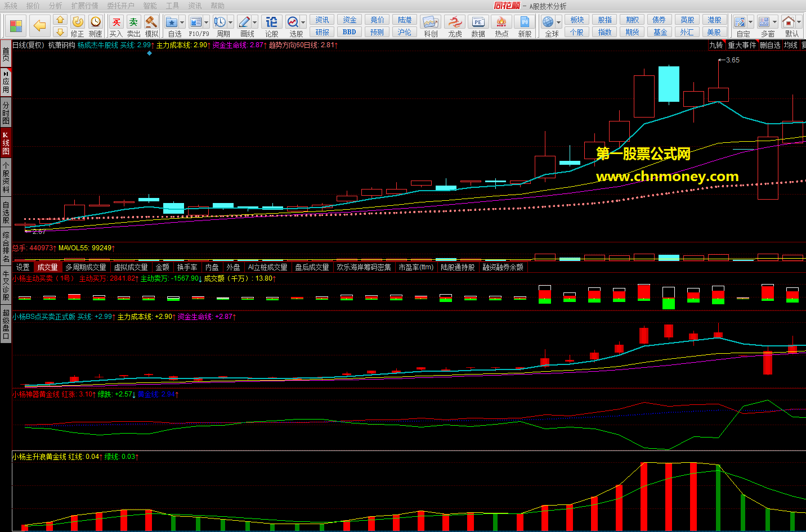
Task: Open the F10/F9 info icon
Action: pos(195,22)
